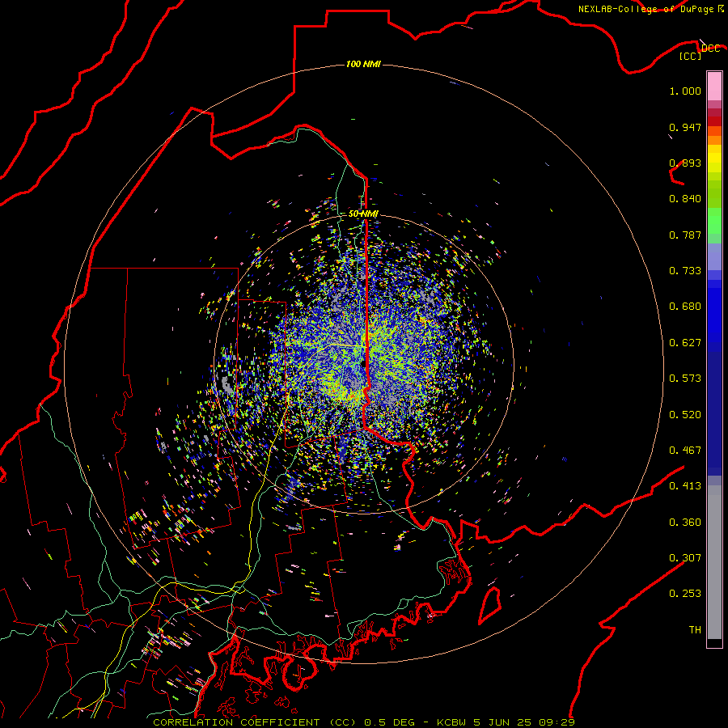Click the DCC label above the color scale
This screenshot has height=728, width=728.
click(x=710, y=49)
